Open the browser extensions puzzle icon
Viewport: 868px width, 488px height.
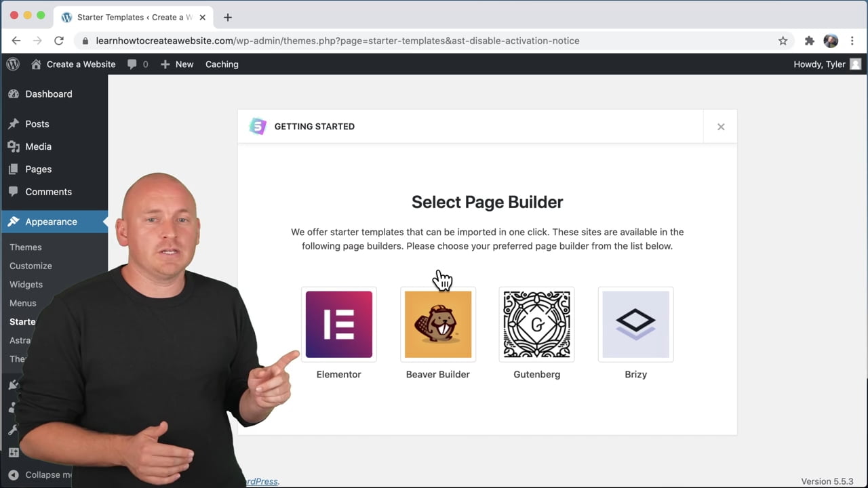tap(809, 41)
